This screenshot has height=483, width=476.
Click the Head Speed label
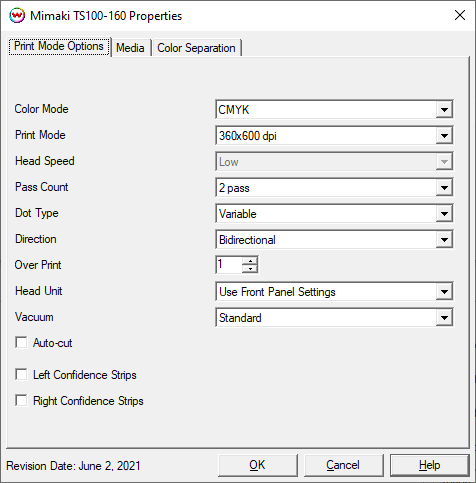pos(45,161)
